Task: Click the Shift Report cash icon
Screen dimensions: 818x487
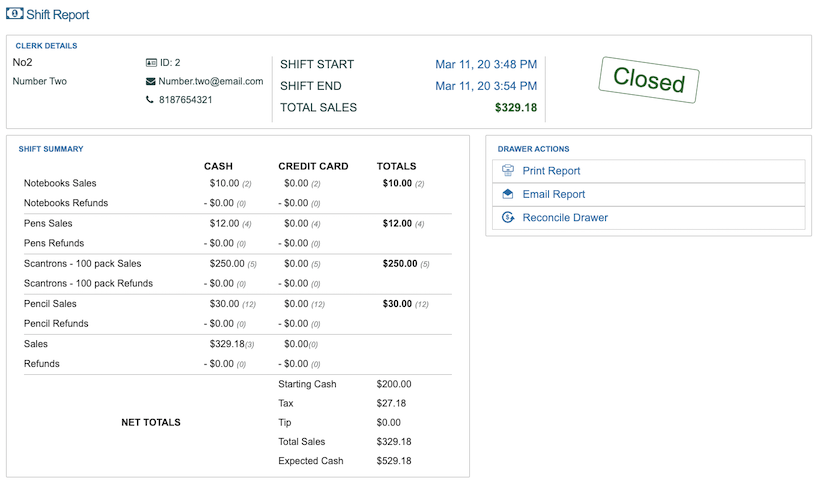Action: (x=15, y=15)
